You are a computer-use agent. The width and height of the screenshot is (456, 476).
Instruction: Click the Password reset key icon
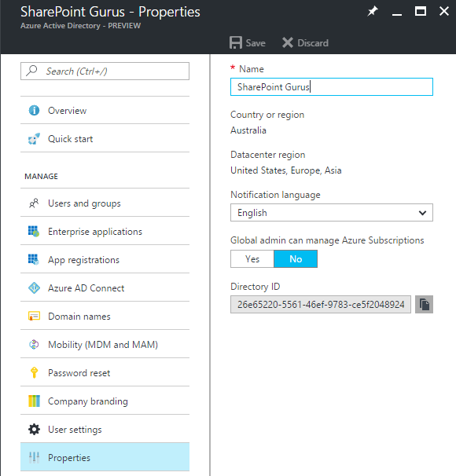(34, 372)
